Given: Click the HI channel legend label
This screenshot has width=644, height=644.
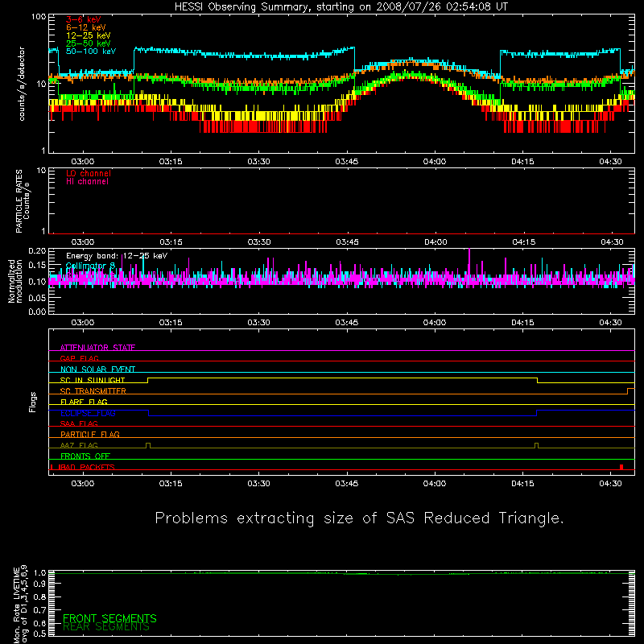Looking at the screenshot, I should point(87,182).
